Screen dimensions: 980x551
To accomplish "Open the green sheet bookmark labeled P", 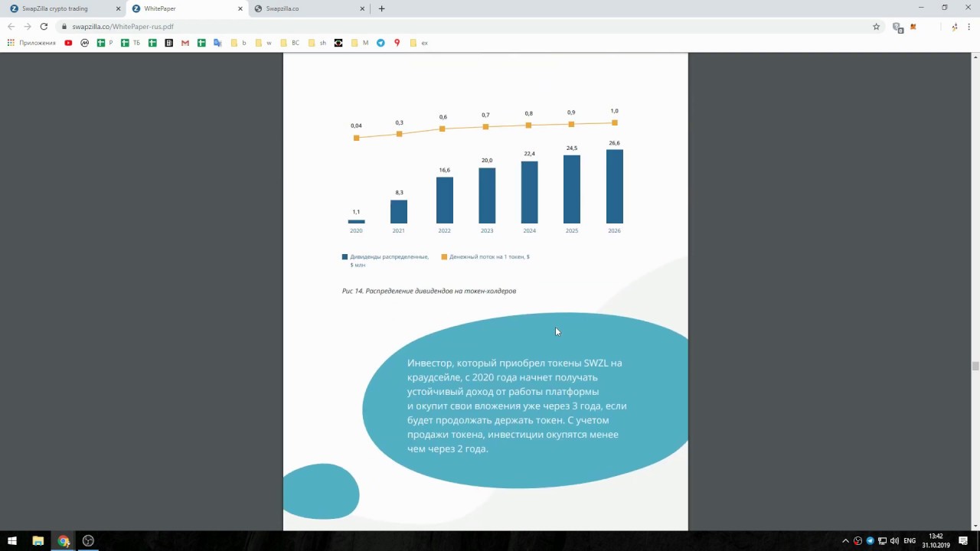I will point(105,43).
